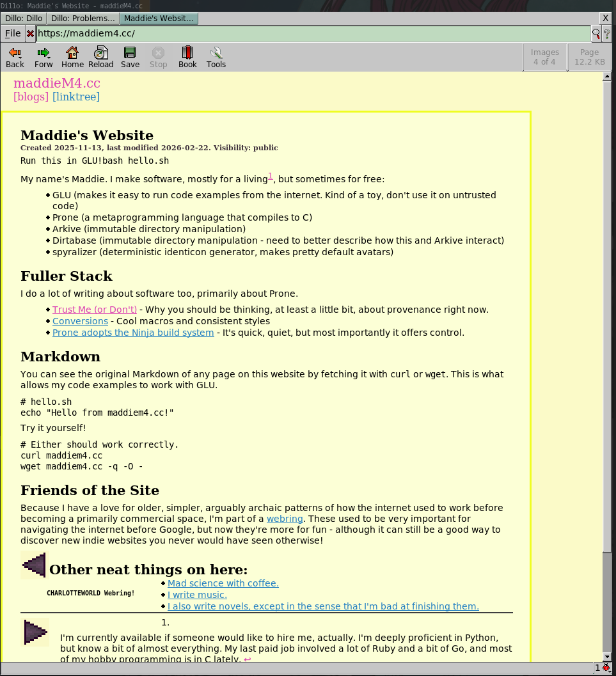
Task: Reload the current page
Action: point(101,52)
